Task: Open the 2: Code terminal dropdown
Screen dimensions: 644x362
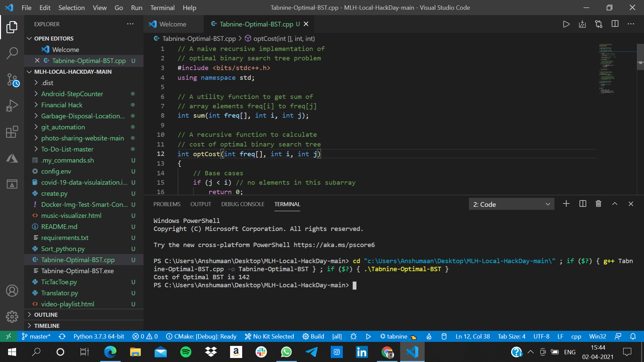Action: [548, 204]
